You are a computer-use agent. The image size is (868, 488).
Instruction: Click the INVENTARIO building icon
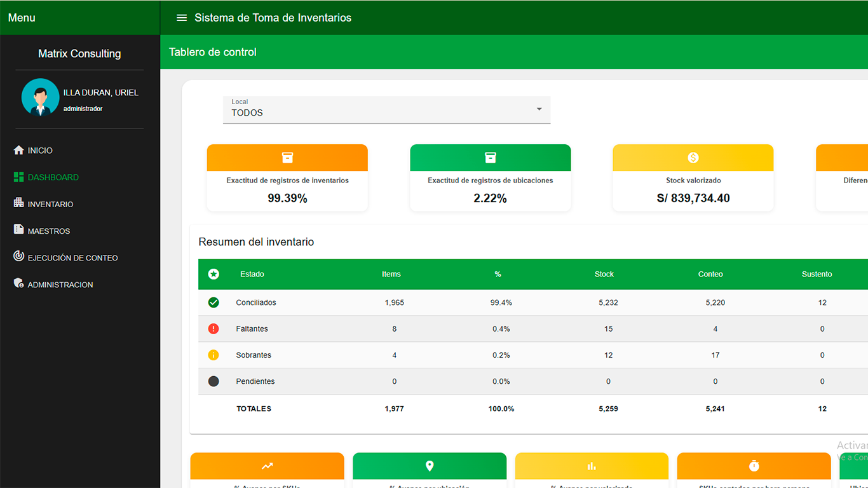coord(18,203)
